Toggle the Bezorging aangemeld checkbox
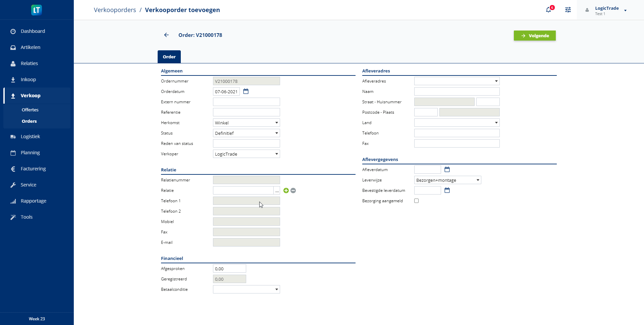644x325 pixels. point(417,201)
